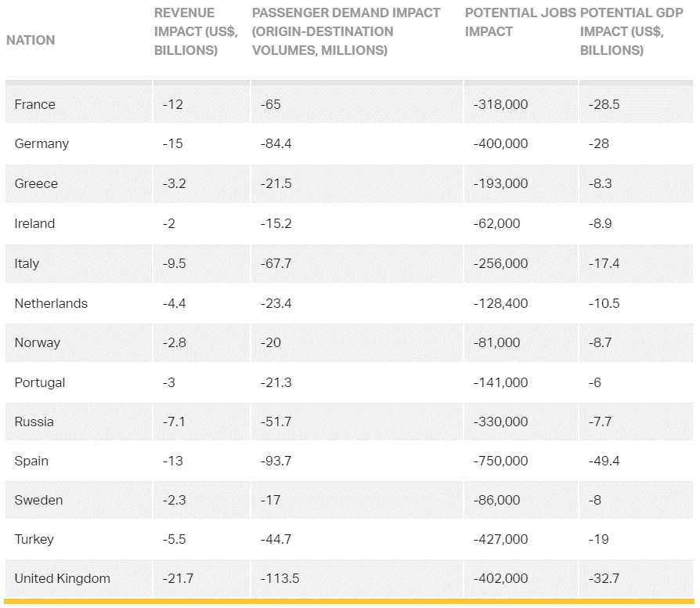This screenshot has width=700, height=608.
Task: Click the Germany row name
Action: click(x=41, y=144)
